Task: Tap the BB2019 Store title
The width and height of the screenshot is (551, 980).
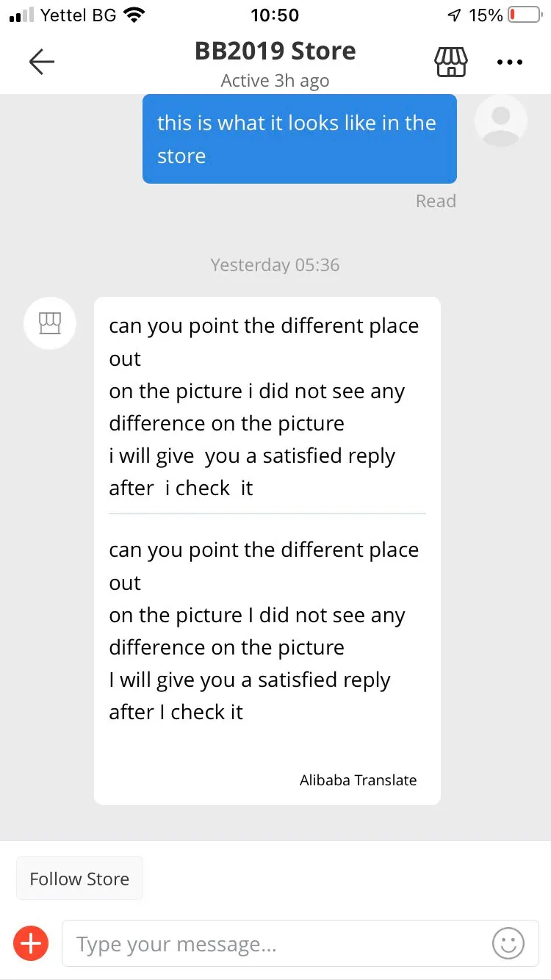Action: coord(275,51)
